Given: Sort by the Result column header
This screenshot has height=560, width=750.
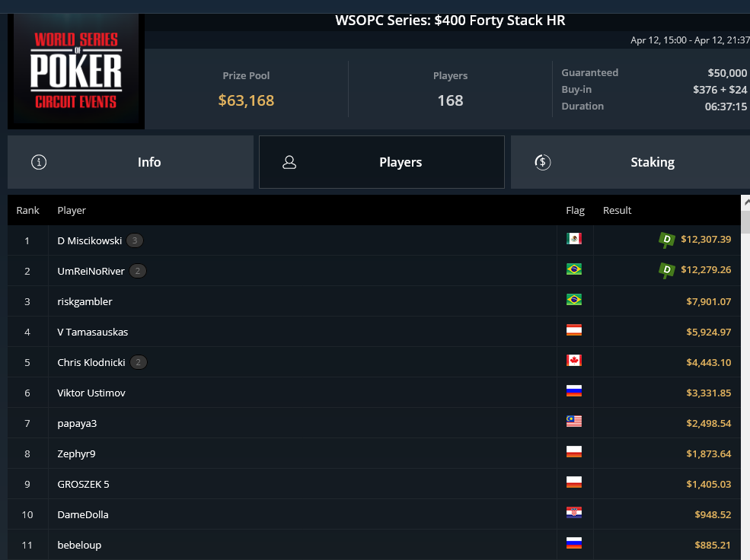Looking at the screenshot, I should (x=617, y=210).
